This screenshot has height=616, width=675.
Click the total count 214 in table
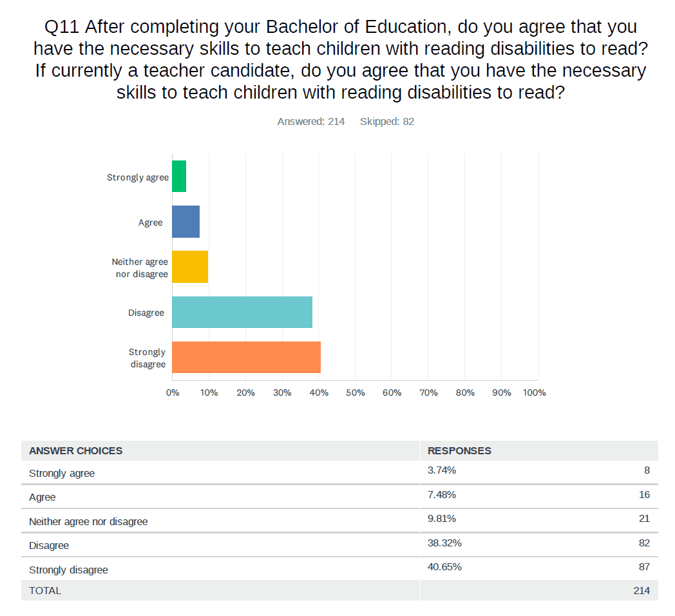(642, 590)
